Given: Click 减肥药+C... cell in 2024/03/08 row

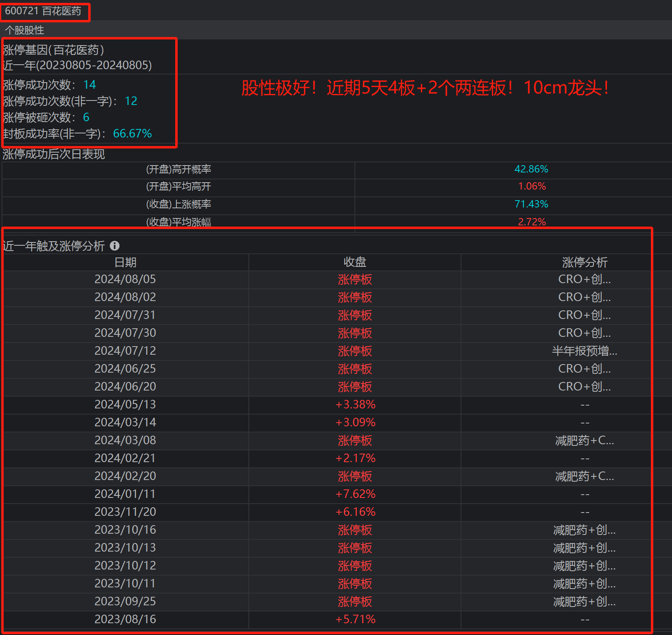Looking at the screenshot, I should coord(585,440).
